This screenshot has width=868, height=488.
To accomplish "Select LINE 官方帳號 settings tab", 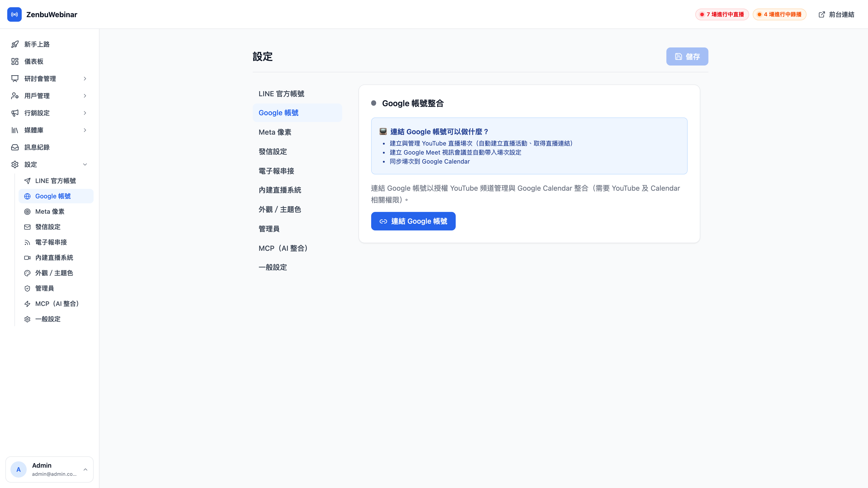I will (x=297, y=94).
